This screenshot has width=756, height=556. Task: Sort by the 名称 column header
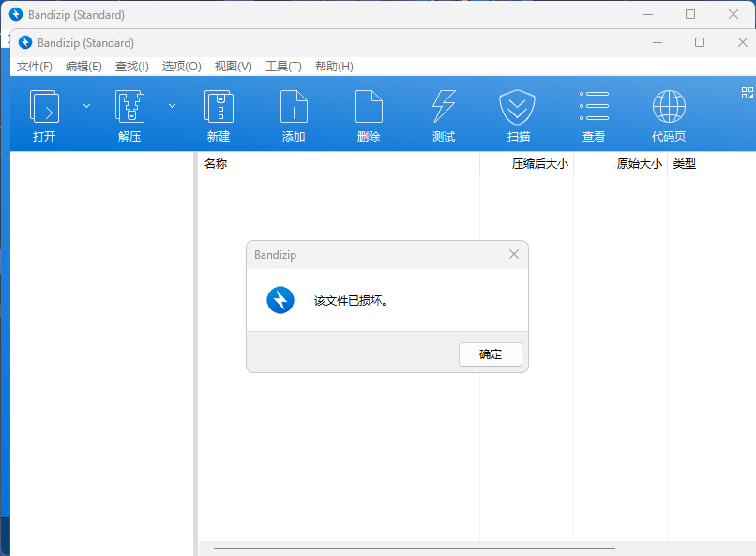click(216, 164)
